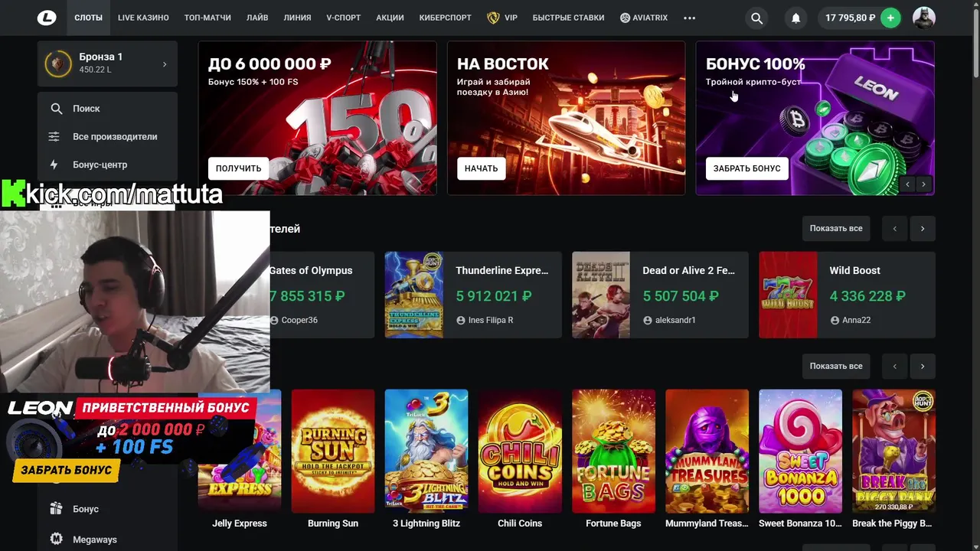This screenshot has width=980, height=551.
Task: Select the AVIATRIX menu item
Action: pyautogui.click(x=643, y=18)
